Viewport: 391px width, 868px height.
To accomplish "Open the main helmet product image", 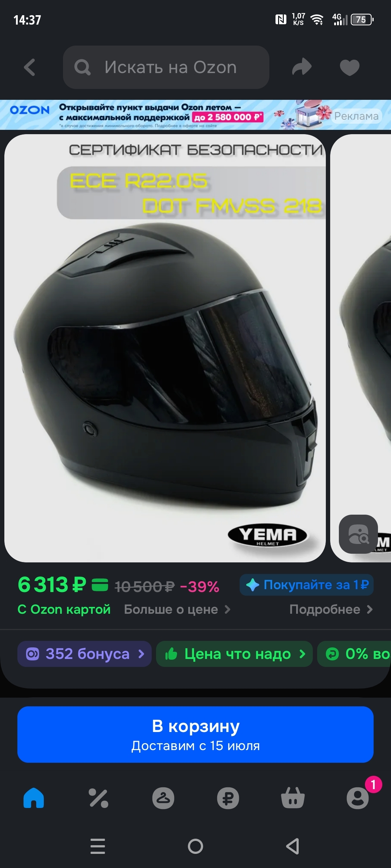I will [165, 348].
